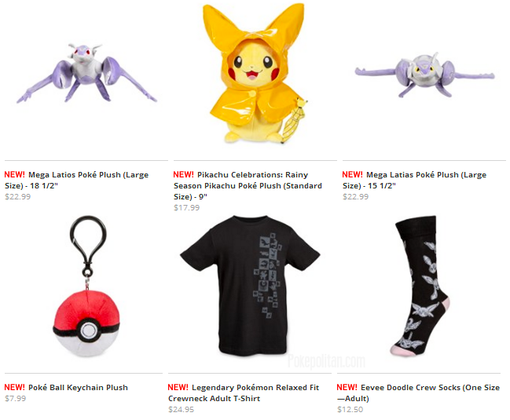Click the $24.95 T-shirt price

(x=182, y=410)
